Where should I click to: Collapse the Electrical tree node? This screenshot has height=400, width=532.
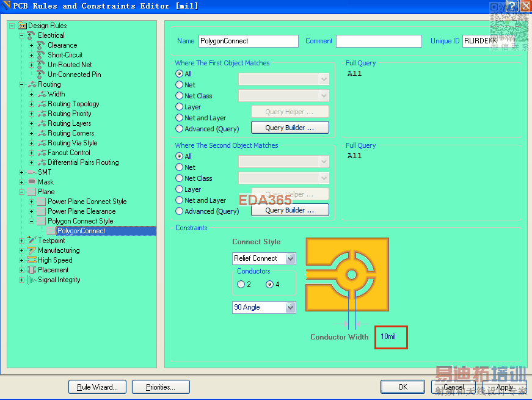pyautogui.click(x=22, y=35)
